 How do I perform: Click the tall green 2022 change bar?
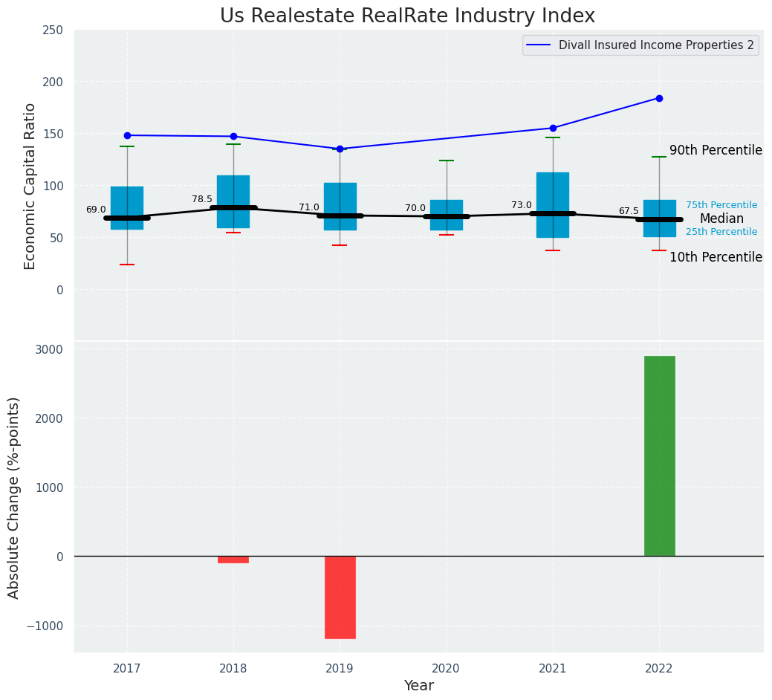coord(659,456)
